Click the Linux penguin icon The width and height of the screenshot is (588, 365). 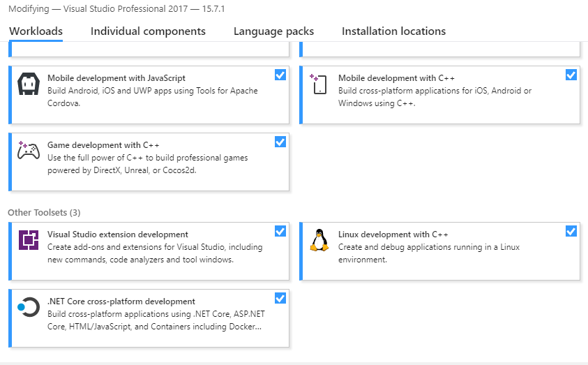pos(319,239)
